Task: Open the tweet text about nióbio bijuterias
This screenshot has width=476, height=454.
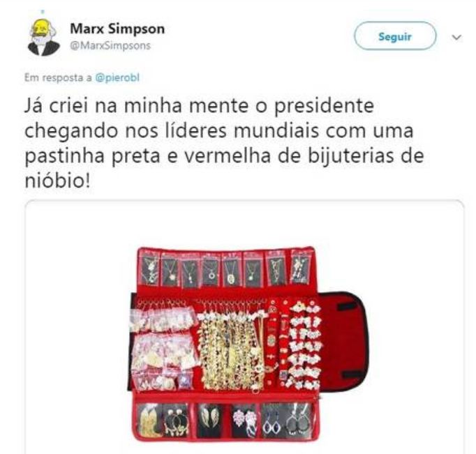Action: pos(224,143)
